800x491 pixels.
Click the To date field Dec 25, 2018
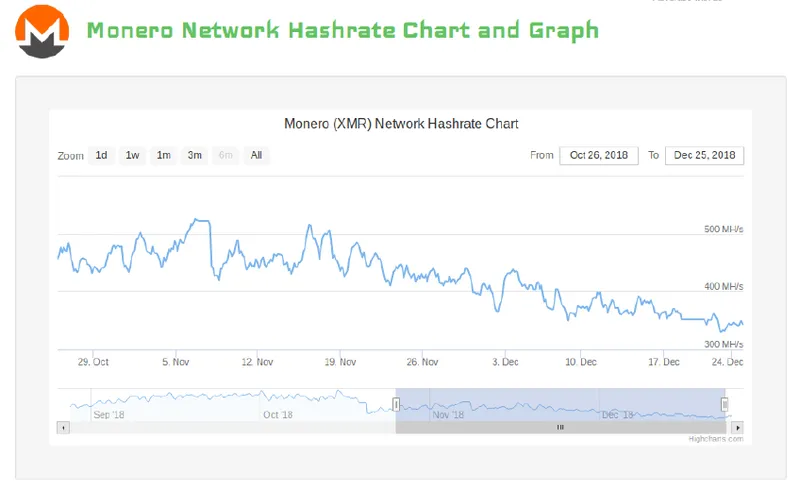(705, 155)
